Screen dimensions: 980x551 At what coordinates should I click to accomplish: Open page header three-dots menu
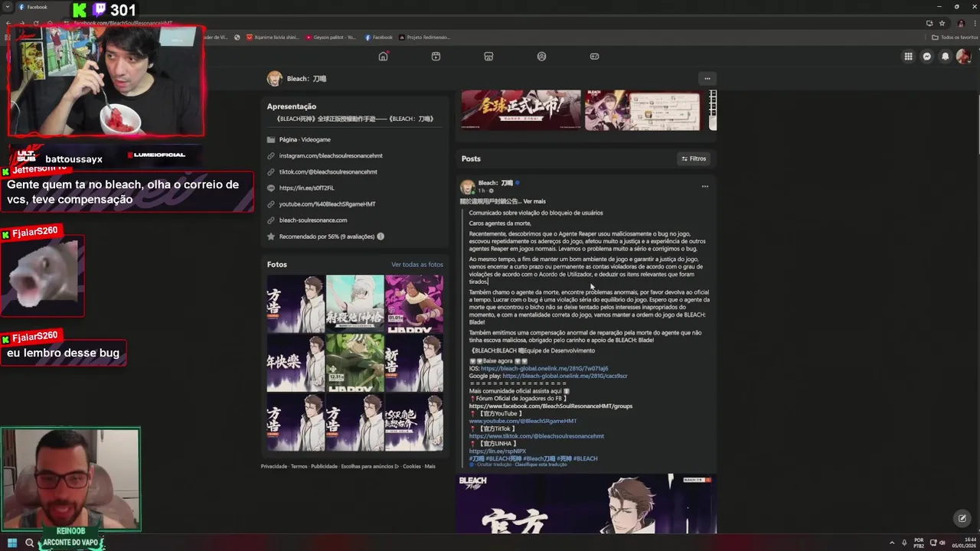(707, 78)
